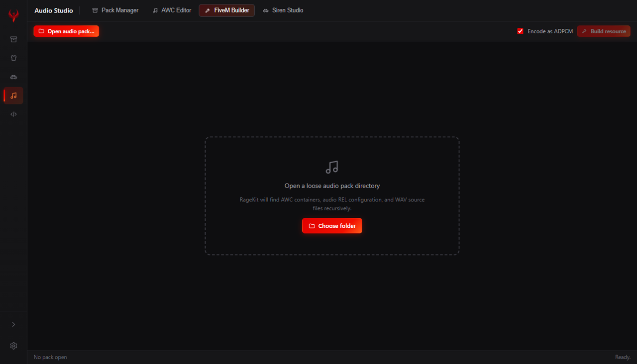The image size is (637, 364).
Task: Click the 'Open a loose audio pack directory' text
Action: 332,186
